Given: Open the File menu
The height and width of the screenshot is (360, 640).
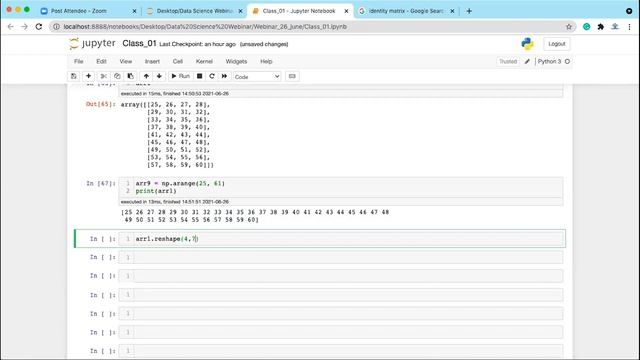Looking at the screenshot, I should 78,62.
